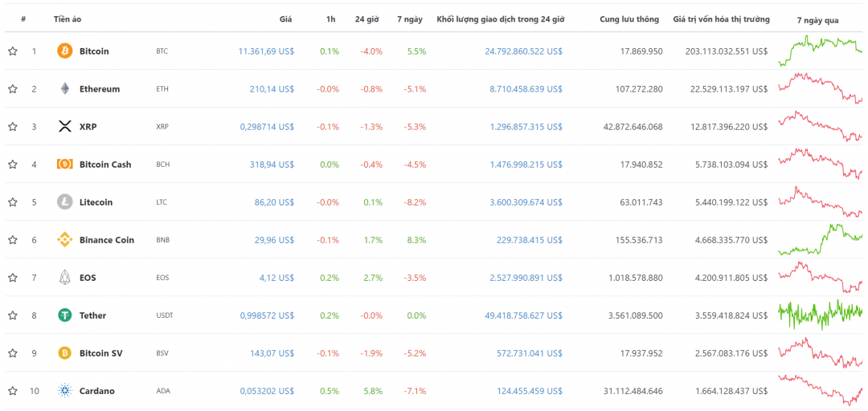Click Bitcoin volume 24.792.860.522 US$
868x411 pixels.
coord(524,51)
